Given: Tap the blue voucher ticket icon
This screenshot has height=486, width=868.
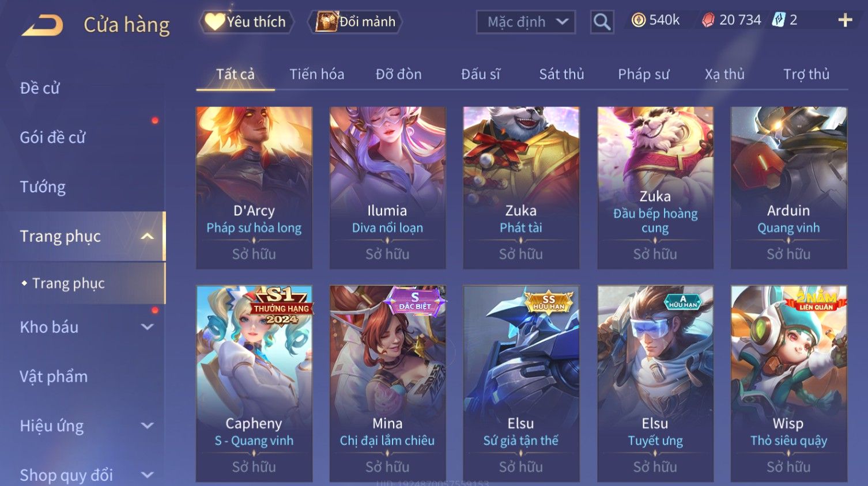Looking at the screenshot, I should (779, 20).
